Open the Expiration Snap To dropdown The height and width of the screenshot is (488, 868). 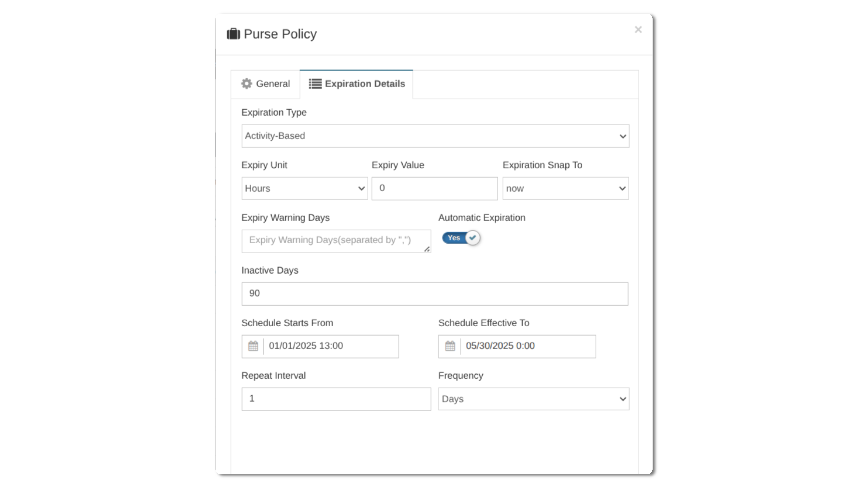pyautogui.click(x=565, y=189)
